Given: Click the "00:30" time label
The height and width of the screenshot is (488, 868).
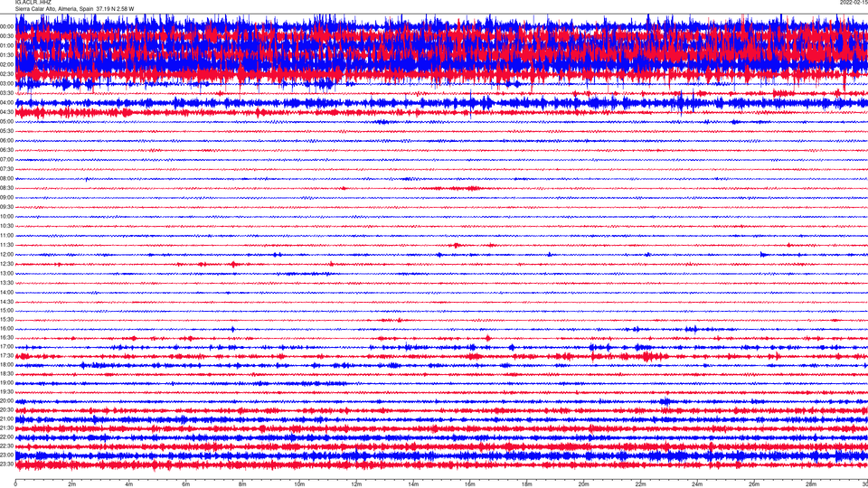Looking at the screenshot, I should tap(6, 36).
